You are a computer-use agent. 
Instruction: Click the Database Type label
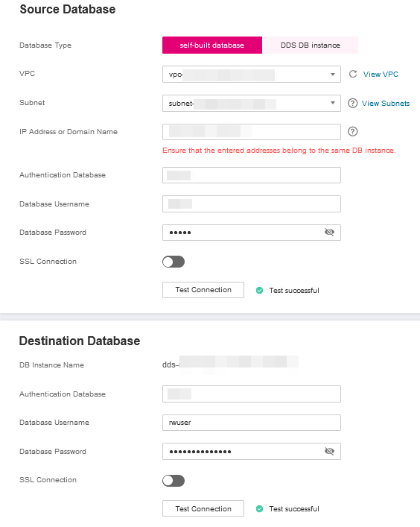[x=45, y=45]
